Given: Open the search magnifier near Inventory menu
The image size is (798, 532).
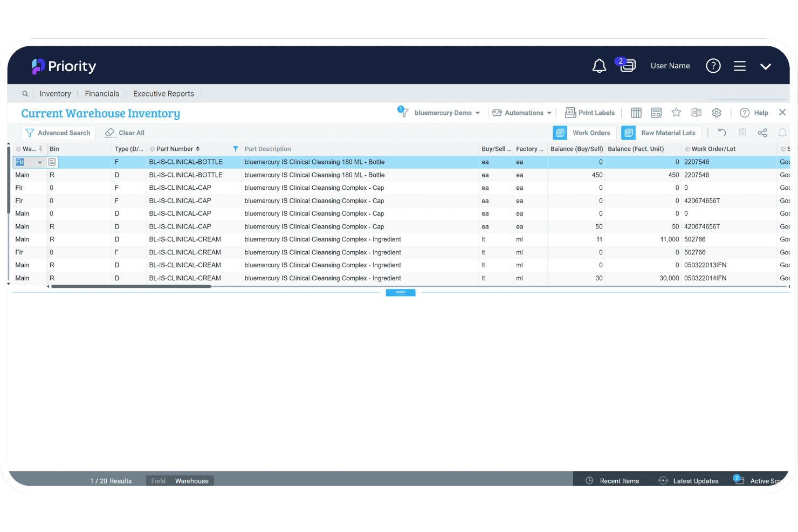Looking at the screenshot, I should [x=25, y=93].
